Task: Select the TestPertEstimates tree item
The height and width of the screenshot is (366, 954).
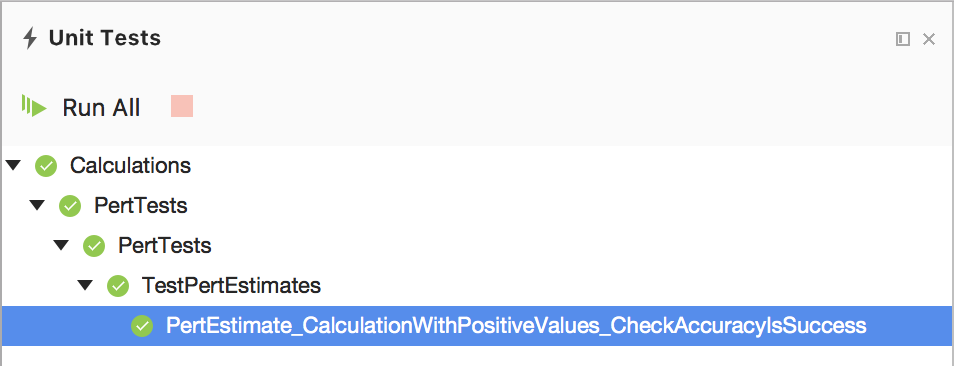Action: click(231, 285)
